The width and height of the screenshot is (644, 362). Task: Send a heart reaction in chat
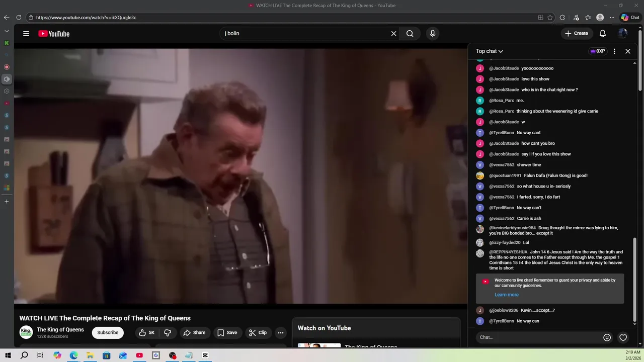(623, 337)
